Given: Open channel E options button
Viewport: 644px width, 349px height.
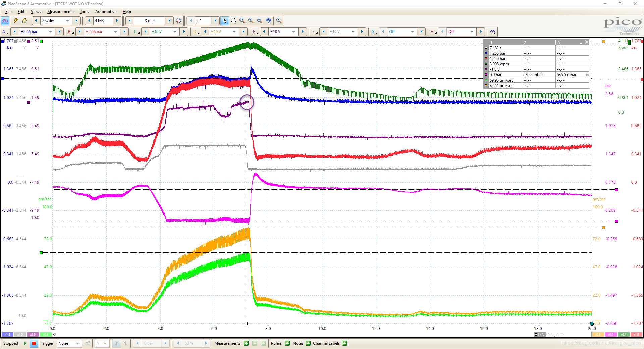Looking at the screenshot, I should (x=255, y=32).
